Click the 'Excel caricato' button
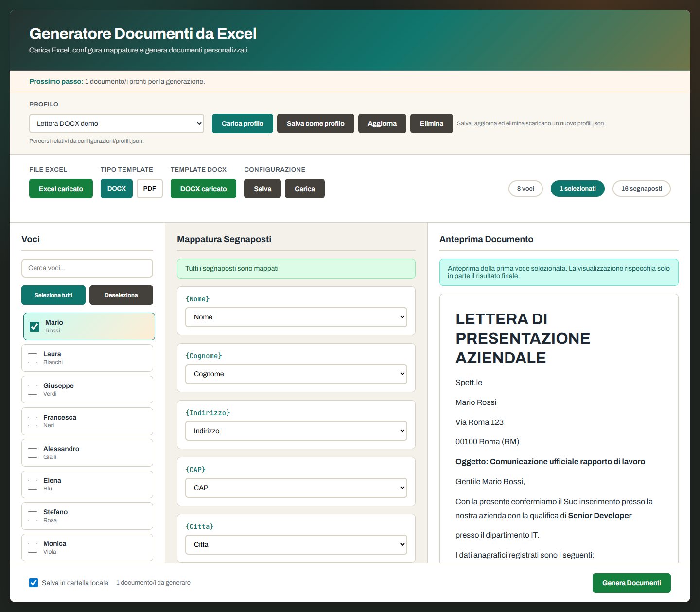The height and width of the screenshot is (612, 700). point(61,189)
